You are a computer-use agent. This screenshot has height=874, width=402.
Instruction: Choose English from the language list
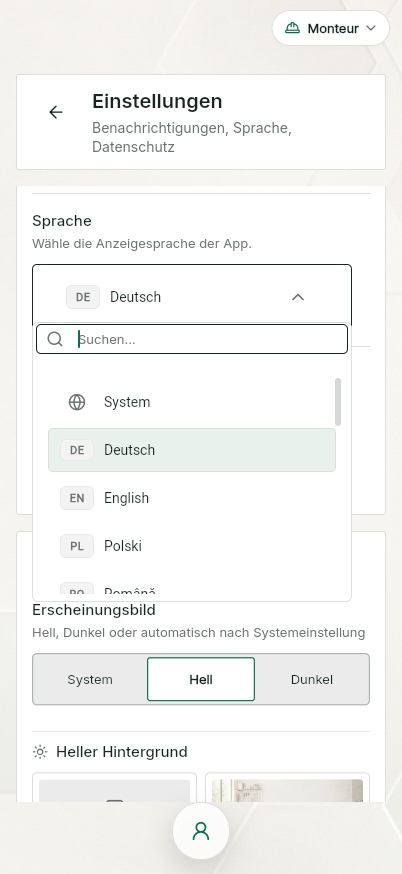pyautogui.click(x=192, y=498)
